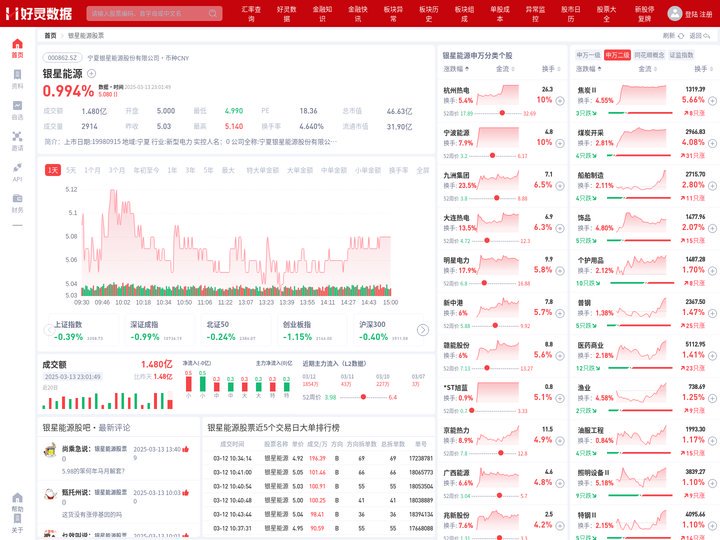Select the 1天 chart range
Screen dimensions: 720x540
coord(53,170)
